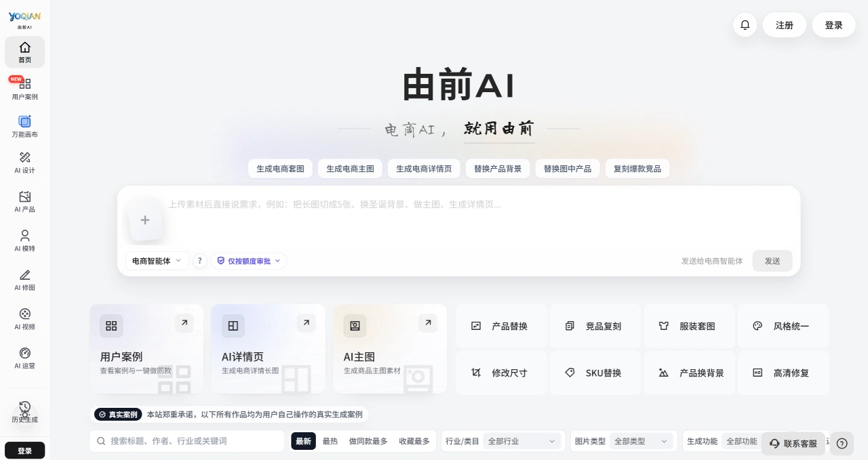Choose 生成电商详情页 preset
Viewport: 868px width, 460px height.
(x=424, y=169)
